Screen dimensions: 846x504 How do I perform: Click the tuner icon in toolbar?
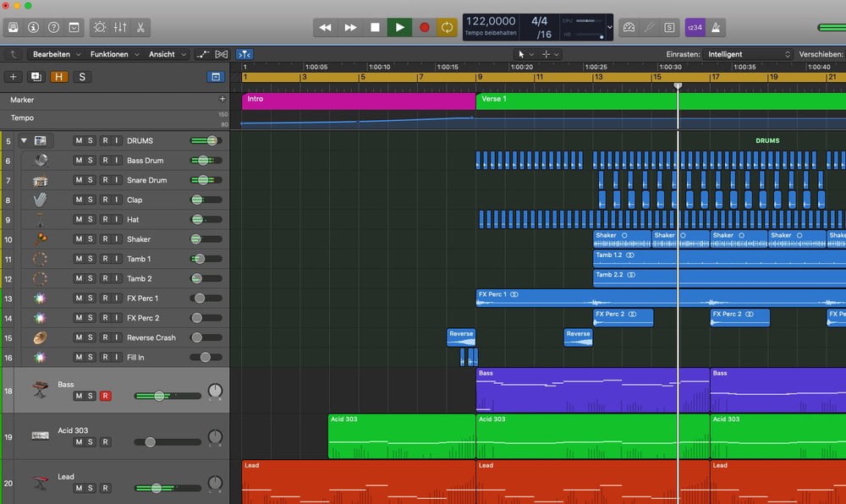(649, 27)
